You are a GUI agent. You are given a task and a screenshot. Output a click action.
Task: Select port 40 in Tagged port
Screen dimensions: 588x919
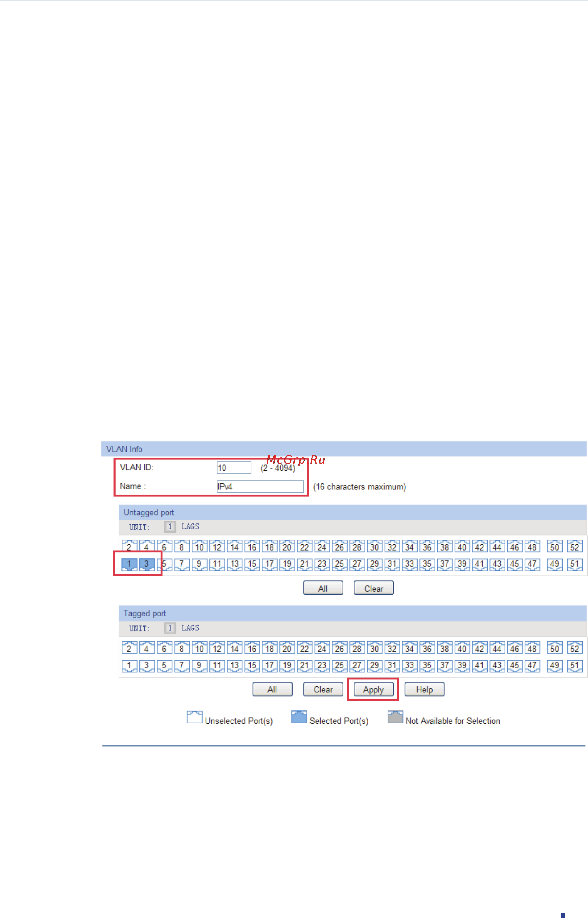coord(462,648)
